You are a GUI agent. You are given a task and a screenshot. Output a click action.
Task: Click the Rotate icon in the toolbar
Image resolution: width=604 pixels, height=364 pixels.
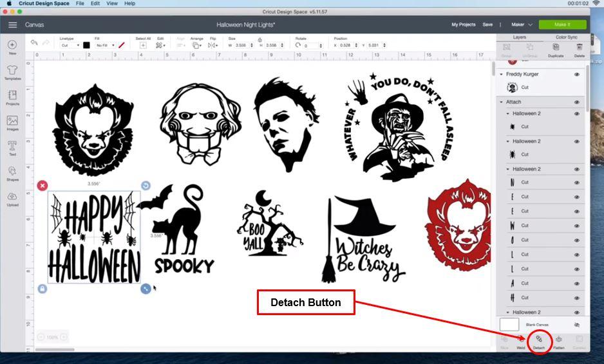297,45
